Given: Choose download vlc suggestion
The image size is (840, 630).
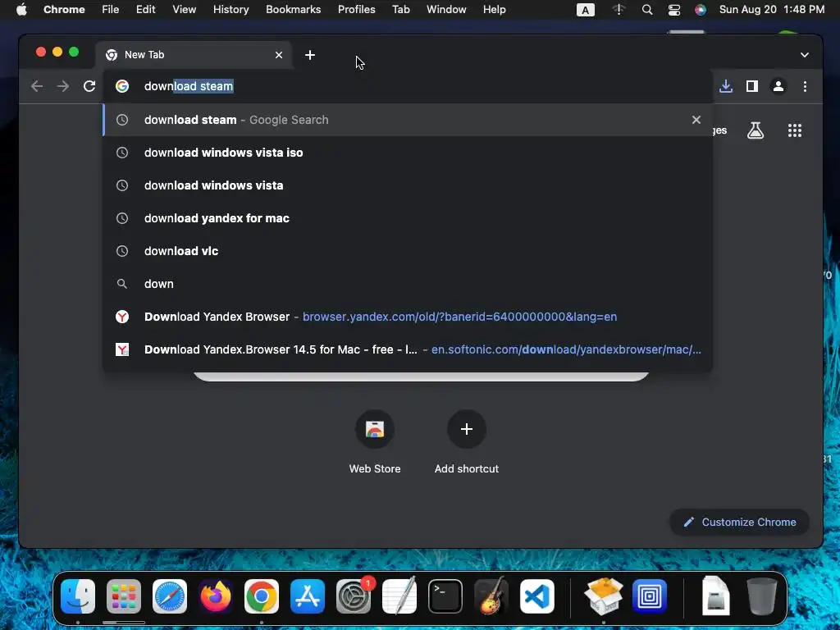Looking at the screenshot, I should [407, 251].
